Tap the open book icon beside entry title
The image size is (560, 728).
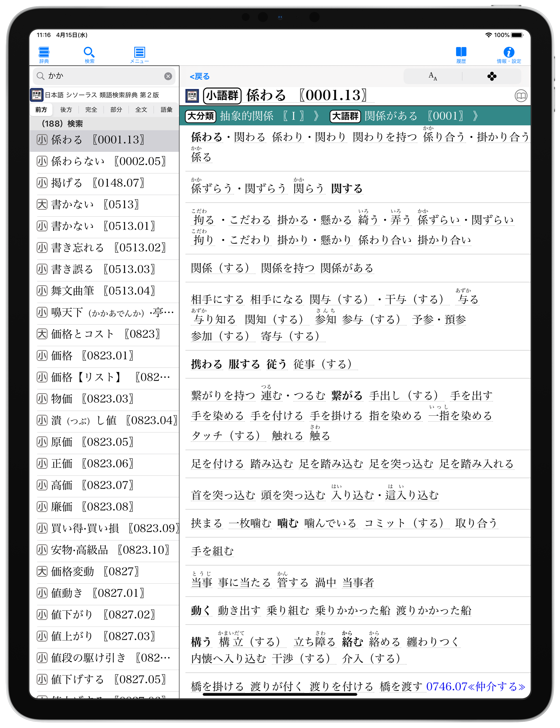point(521,96)
